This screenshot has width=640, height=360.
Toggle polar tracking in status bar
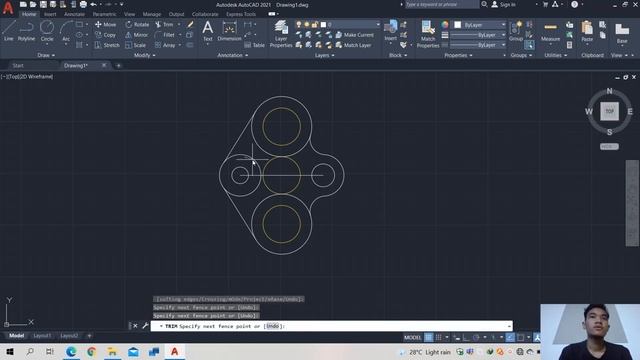pos(476,337)
